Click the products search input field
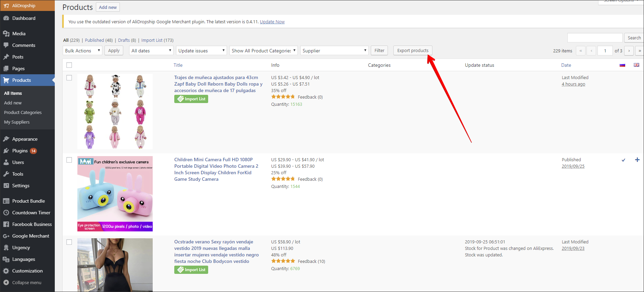 [595, 38]
